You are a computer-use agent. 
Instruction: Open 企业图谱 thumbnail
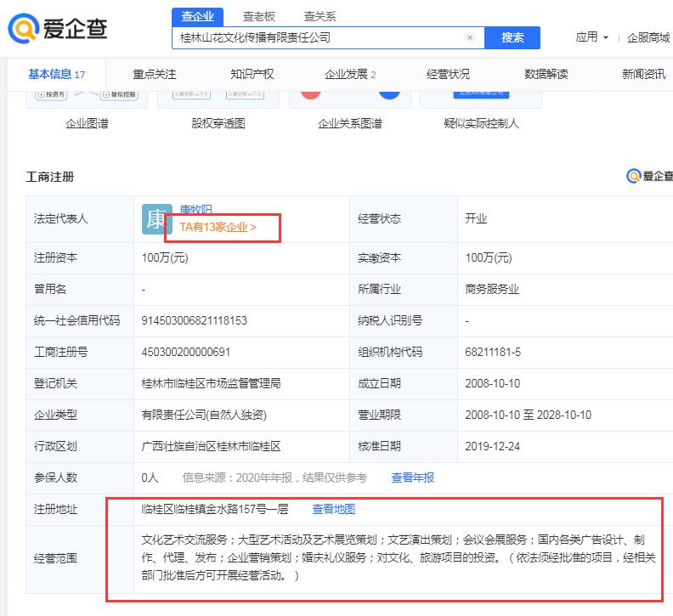[x=87, y=99]
